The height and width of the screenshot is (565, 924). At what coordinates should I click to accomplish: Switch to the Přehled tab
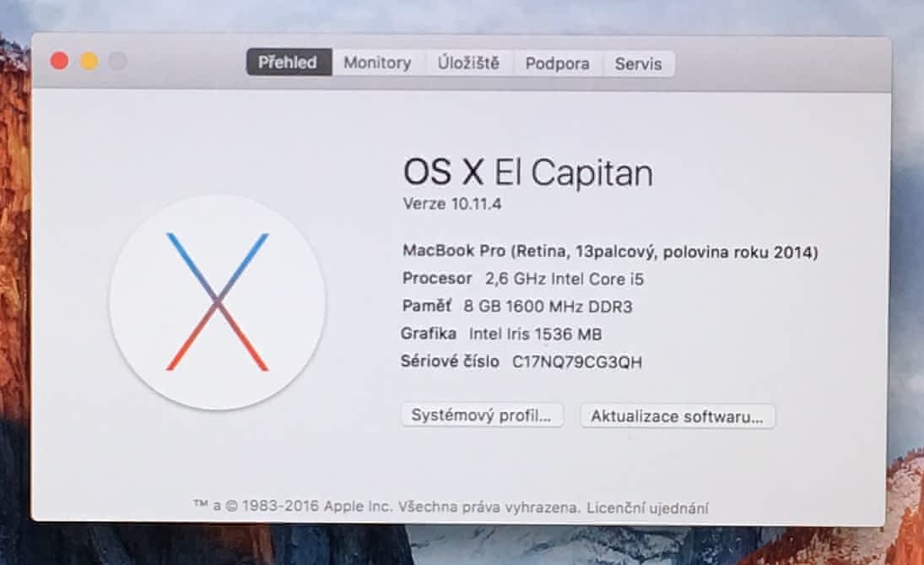(289, 62)
